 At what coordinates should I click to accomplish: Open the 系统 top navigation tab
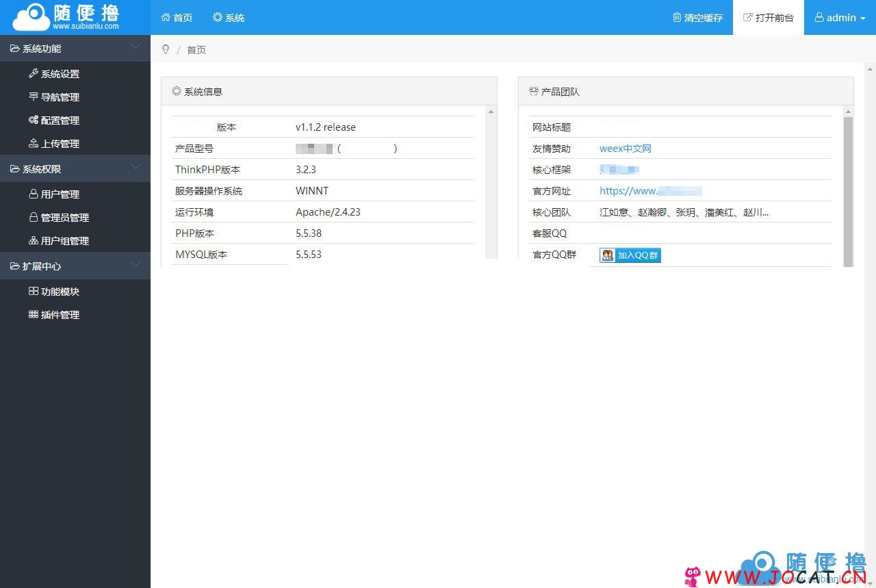tap(229, 17)
